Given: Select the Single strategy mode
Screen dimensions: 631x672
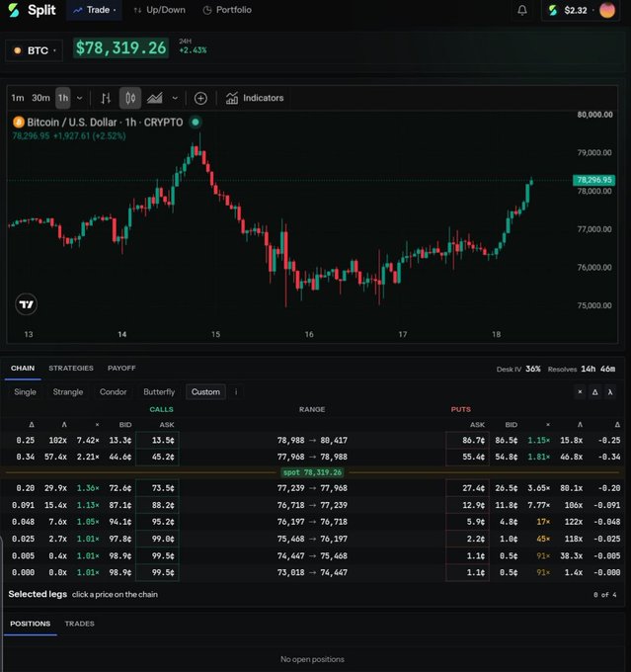Looking at the screenshot, I should [26, 391].
